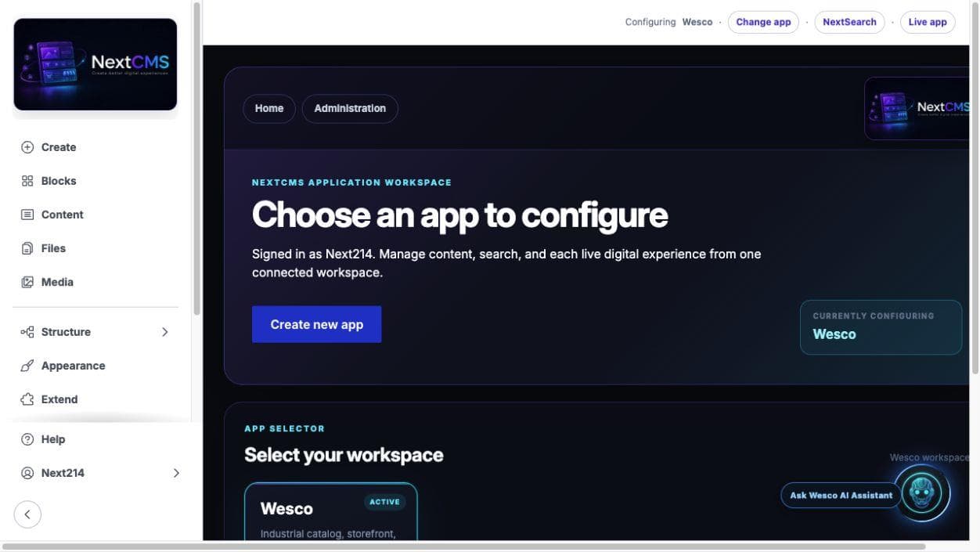Screen dimensions: 980x552
Task: Click the Next214 user avatar icon
Action: (x=27, y=473)
